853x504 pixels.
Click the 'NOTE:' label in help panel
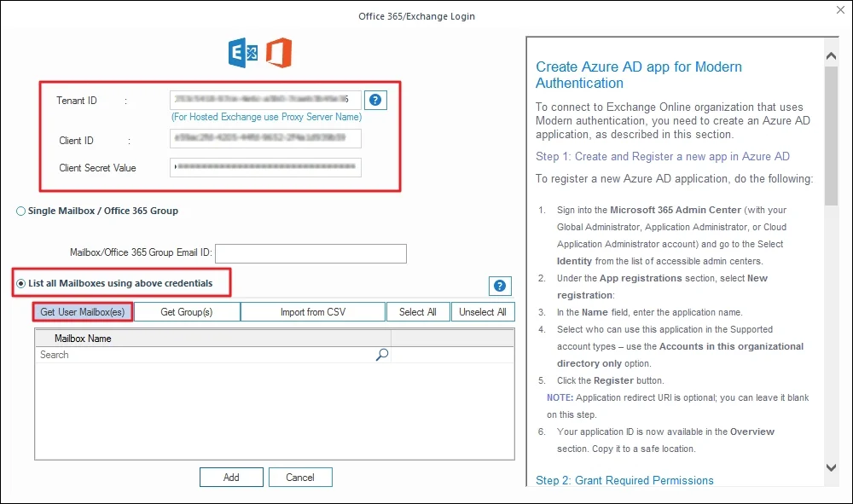point(560,397)
